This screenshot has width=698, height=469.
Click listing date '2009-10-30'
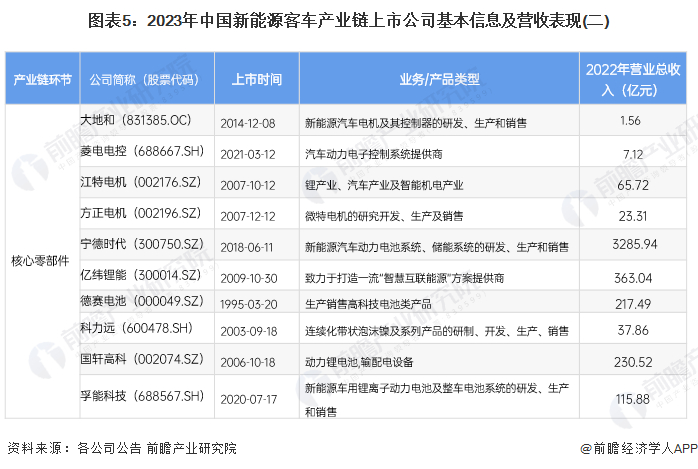(249, 279)
